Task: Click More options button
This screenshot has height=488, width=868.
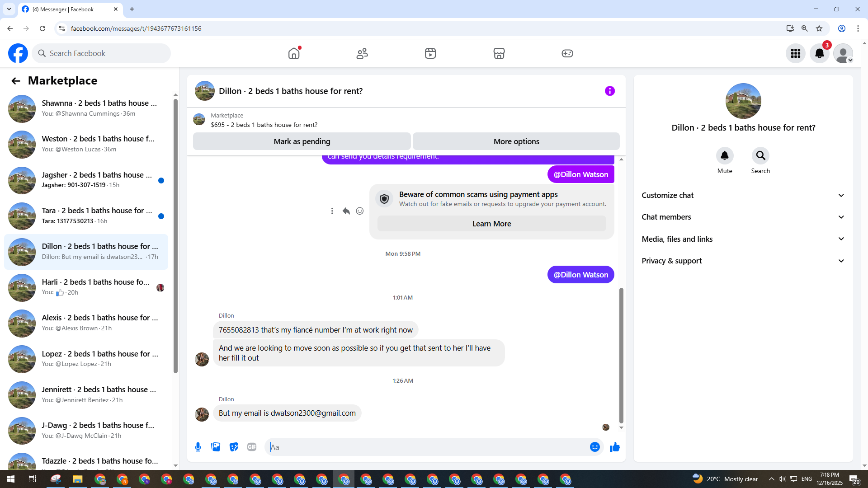Action: [516, 141]
